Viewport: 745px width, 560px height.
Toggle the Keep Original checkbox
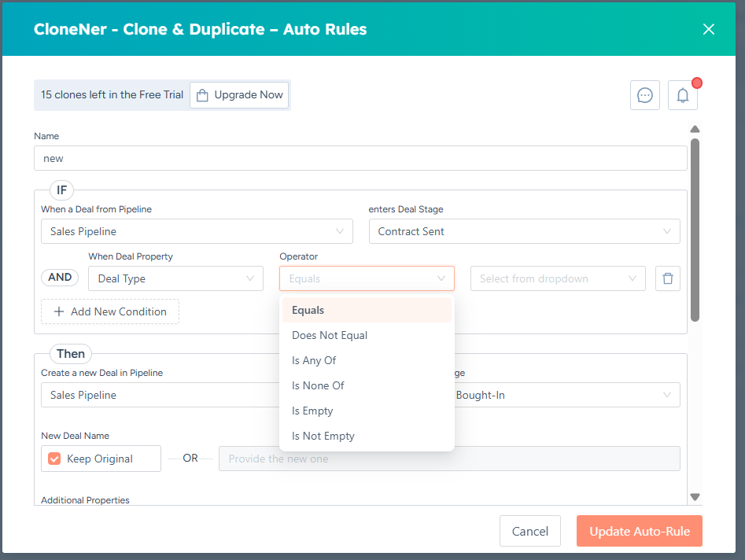point(54,459)
